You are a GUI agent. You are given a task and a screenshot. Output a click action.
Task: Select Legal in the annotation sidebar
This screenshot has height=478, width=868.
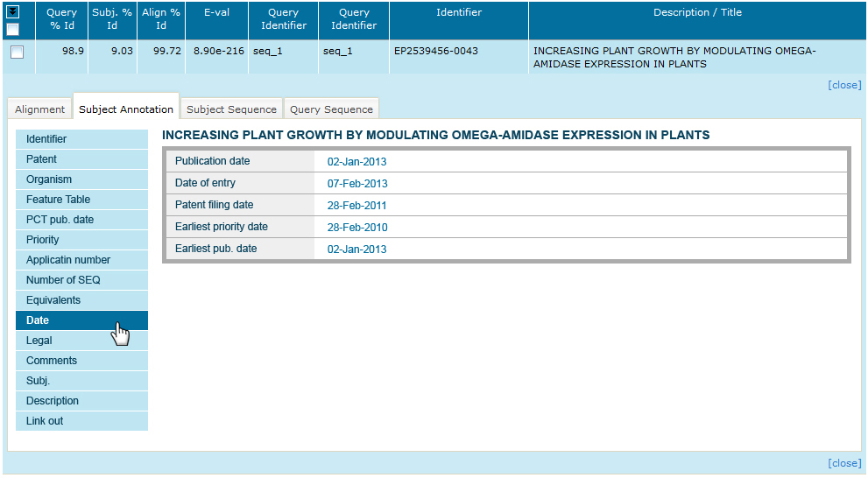[x=81, y=341]
